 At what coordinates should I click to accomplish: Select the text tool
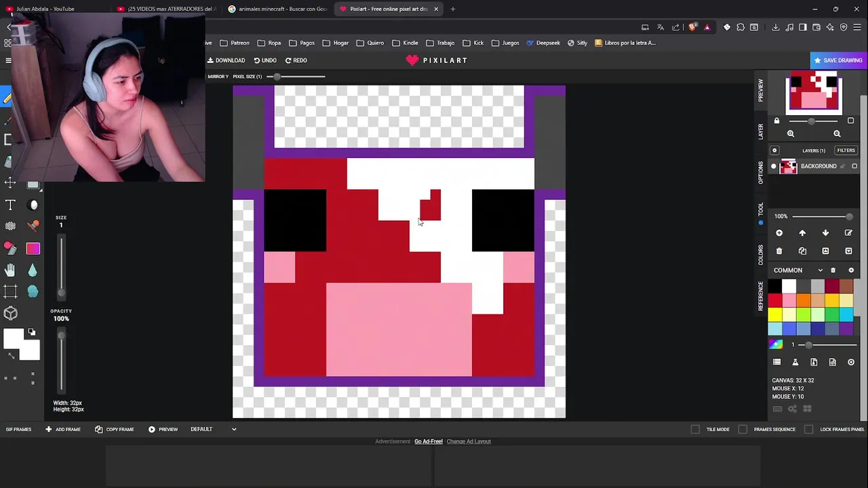[10, 205]
